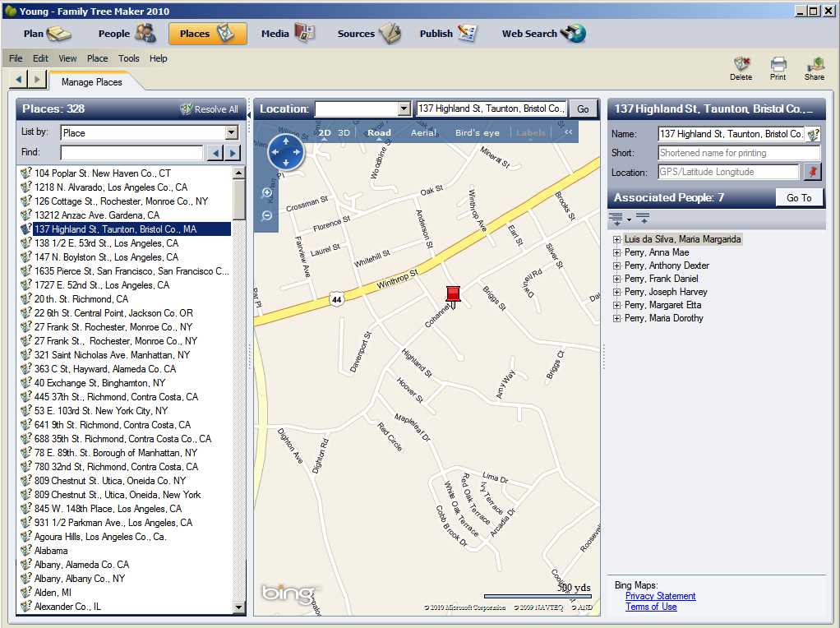Screen dimensions: 840x628
Task: Expand Perry, Frank Daniel
Action: (x=616, y=279)
